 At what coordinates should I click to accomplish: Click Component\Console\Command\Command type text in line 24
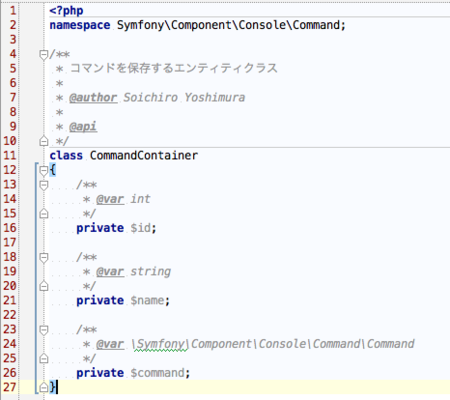303,344
